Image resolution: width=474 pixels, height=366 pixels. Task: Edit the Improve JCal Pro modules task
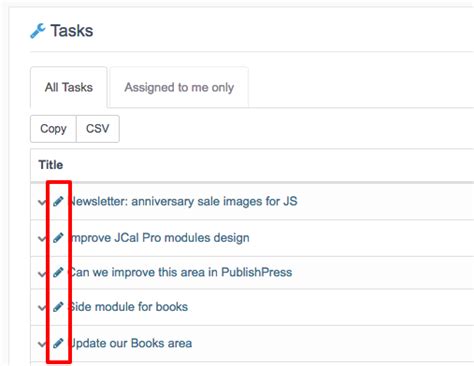[58, 238]
